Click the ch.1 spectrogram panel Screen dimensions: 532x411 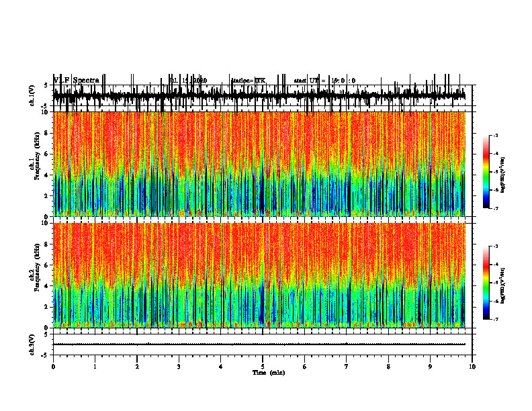coord(259,164)
